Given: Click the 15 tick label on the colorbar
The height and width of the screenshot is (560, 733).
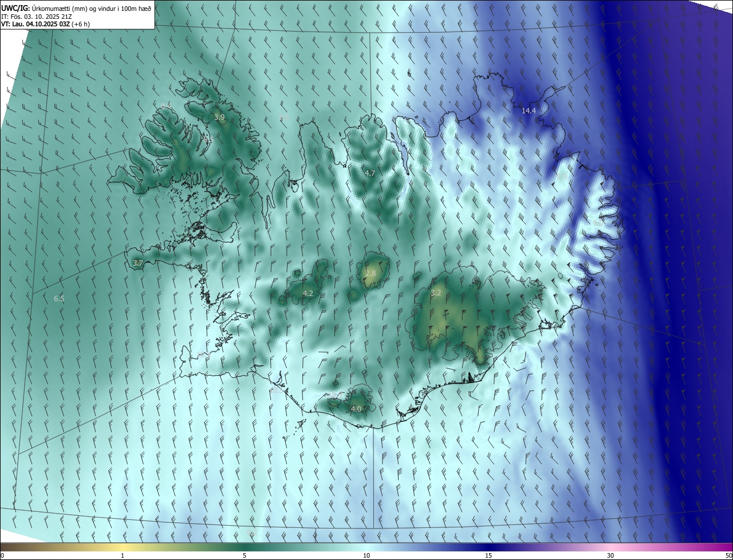Looking at the screenshot, I should click(x=488, y=555).
